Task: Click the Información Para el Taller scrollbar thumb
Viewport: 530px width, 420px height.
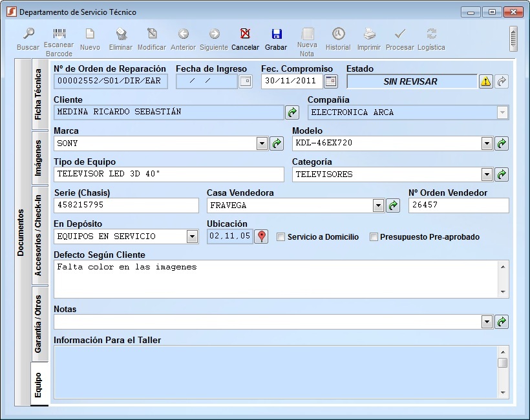Action: [503, 362]
